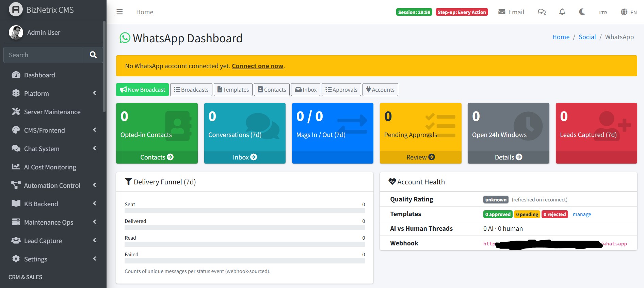Expand the Maintenance Ops menu

(53, 222)
